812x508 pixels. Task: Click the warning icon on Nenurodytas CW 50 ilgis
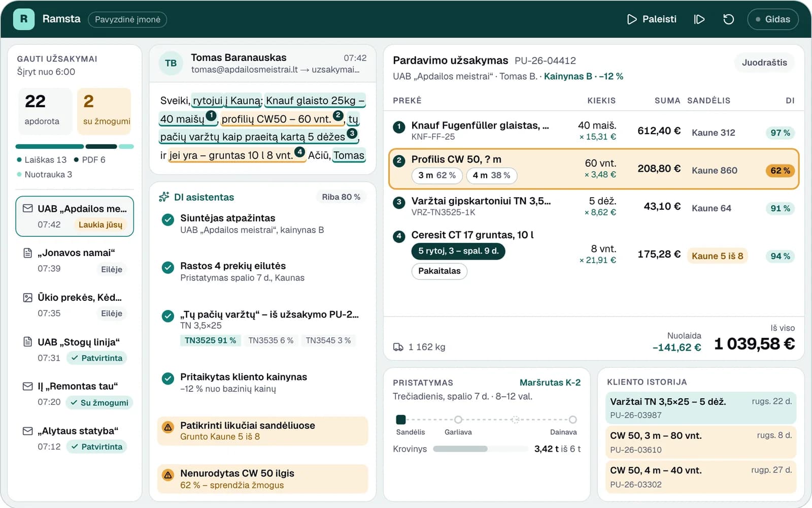(x=167, y=475)
